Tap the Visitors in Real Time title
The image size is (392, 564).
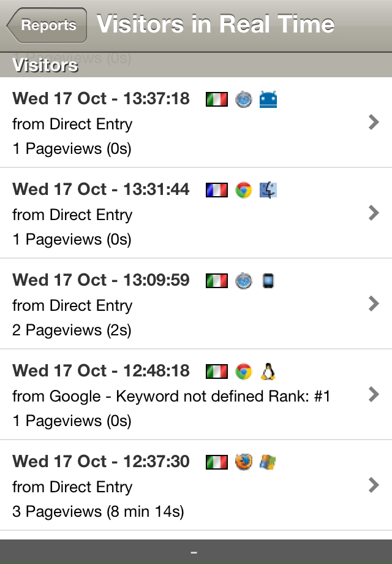tap(216, 24)
